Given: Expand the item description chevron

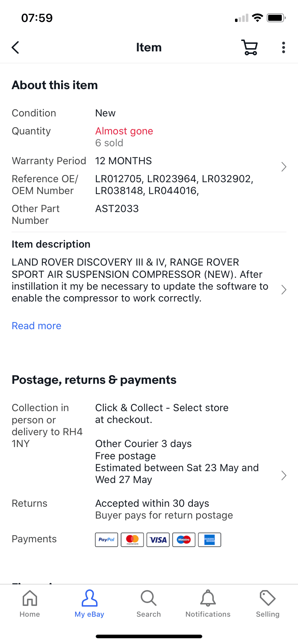Looking at the screenshot, I should point(284,290).
